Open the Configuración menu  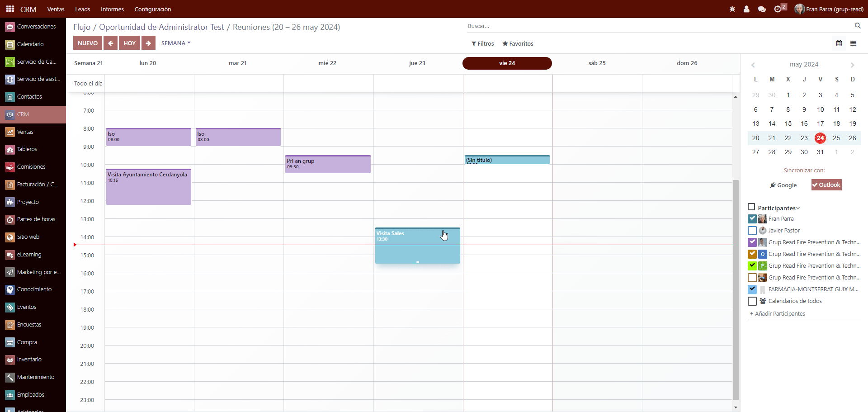pos(152,9)
